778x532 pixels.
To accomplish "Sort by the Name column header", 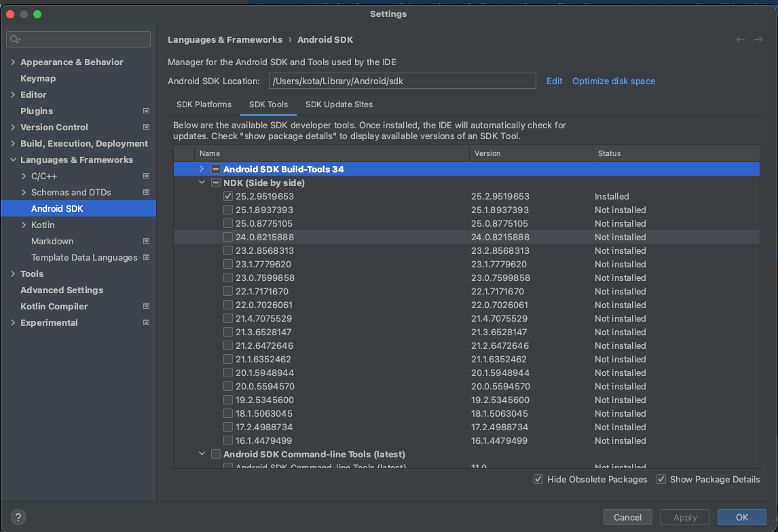I will 331,153.
